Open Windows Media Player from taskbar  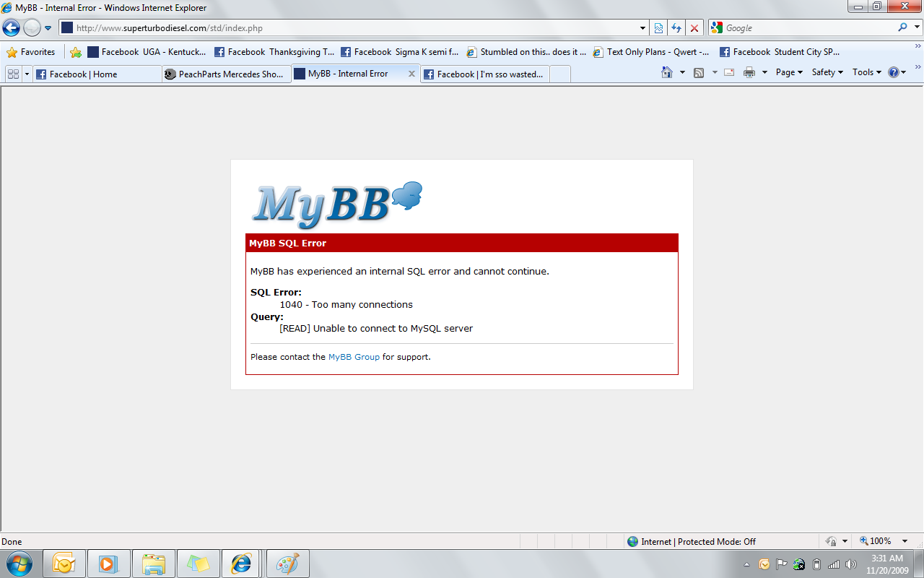[x=109, y=564]
